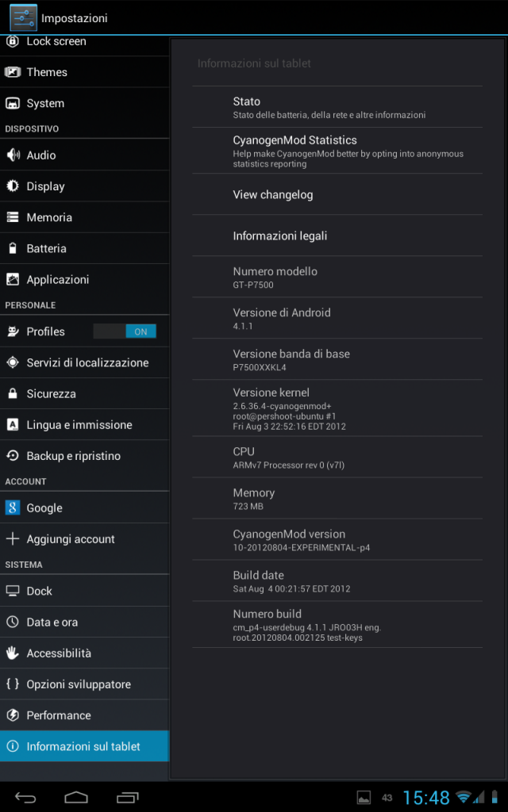Tap the 15:48 clock in status bar

(426, 798)
